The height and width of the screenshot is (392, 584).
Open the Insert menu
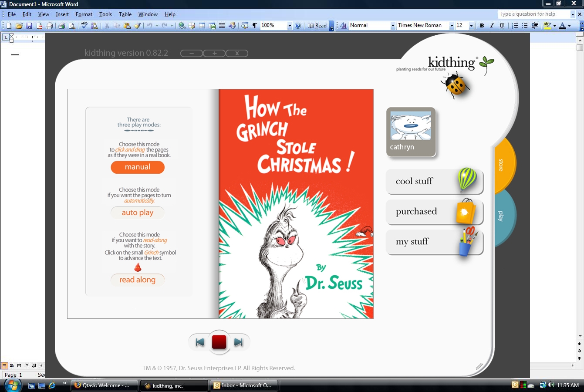[62, 14]
